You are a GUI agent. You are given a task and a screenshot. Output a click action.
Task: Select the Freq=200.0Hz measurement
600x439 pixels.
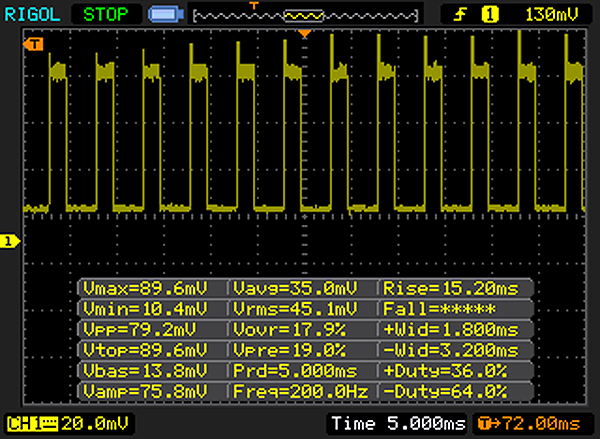[x=301, y=391]
